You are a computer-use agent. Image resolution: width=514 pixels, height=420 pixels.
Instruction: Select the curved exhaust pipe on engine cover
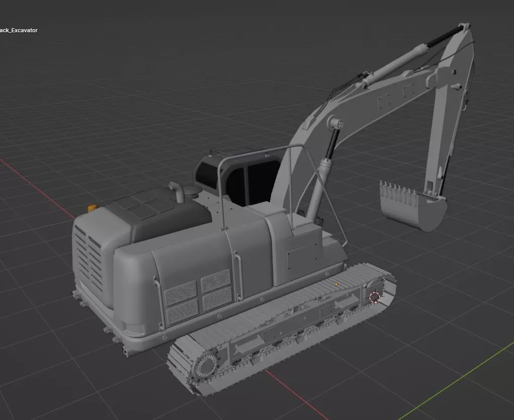[x=177, y=192]
